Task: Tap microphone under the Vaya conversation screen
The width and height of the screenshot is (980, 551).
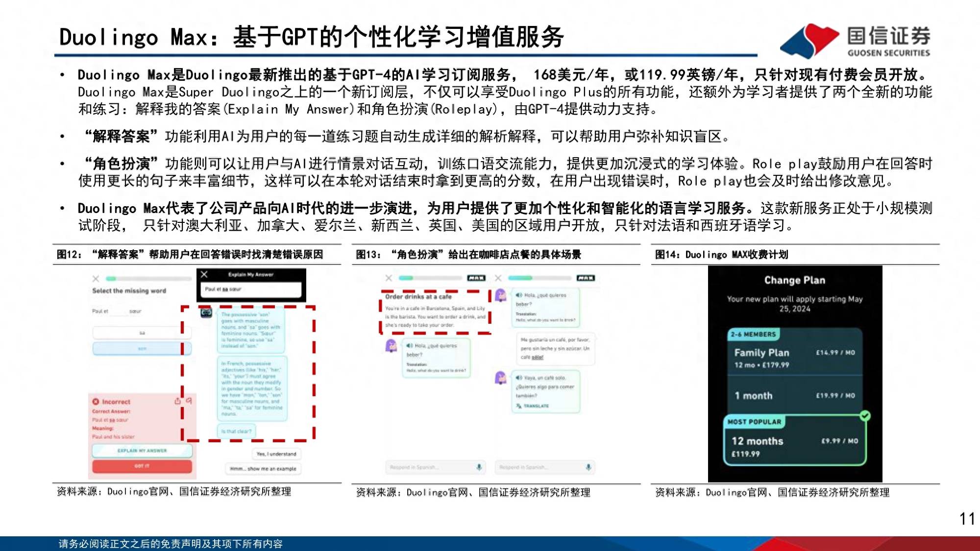Action: (x=588, y=467)
